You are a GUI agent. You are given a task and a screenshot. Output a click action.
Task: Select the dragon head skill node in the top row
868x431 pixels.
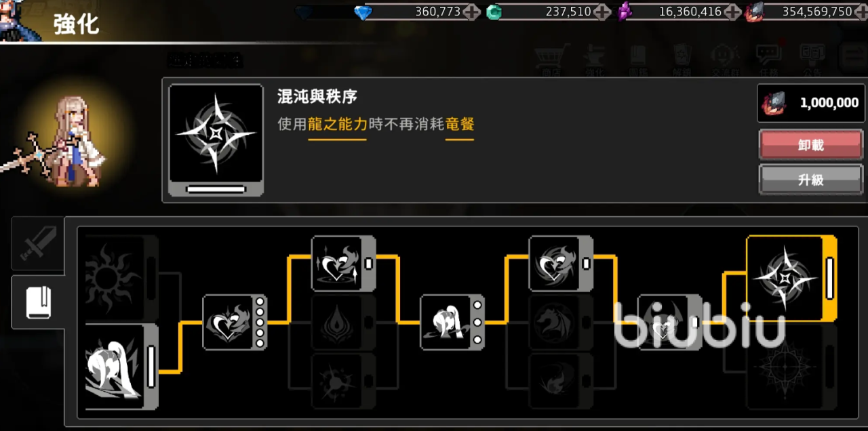(561, 264)
